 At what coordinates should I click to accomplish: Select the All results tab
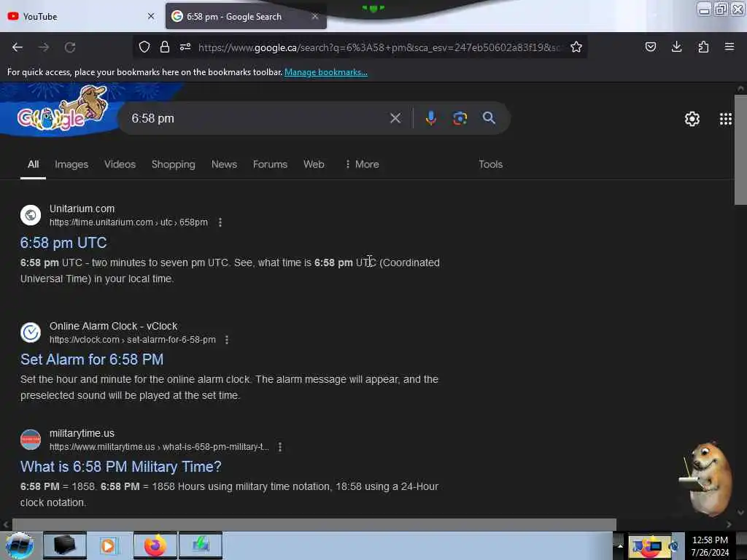coord(33,164)
